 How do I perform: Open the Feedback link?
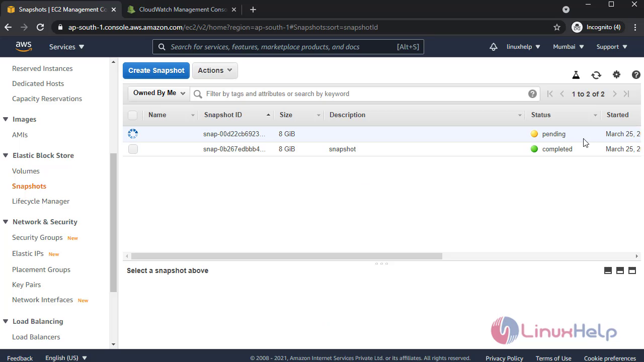click(x=20, y=358)
